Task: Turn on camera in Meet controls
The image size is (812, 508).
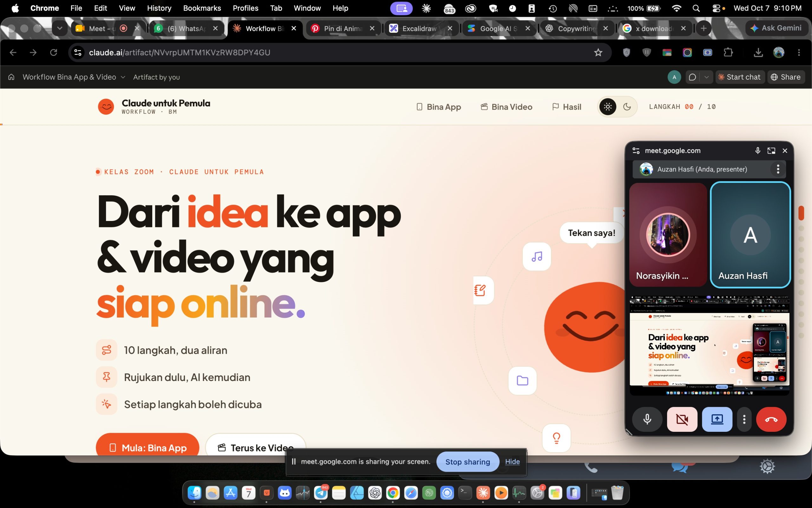Action: click(x=682, y=419)
